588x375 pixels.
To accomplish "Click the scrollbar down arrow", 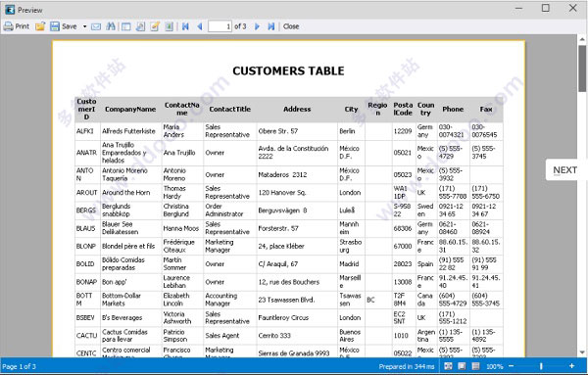I will click(x=582, y=352).
